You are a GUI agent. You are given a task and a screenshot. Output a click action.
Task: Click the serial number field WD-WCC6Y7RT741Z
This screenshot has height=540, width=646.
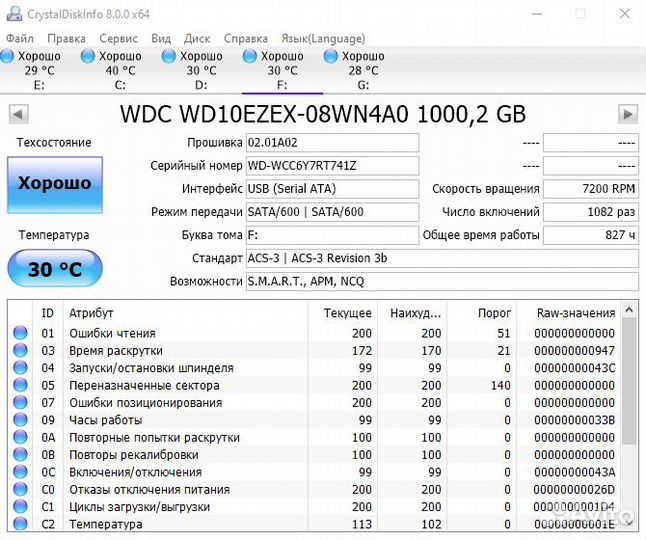(332, 166)
